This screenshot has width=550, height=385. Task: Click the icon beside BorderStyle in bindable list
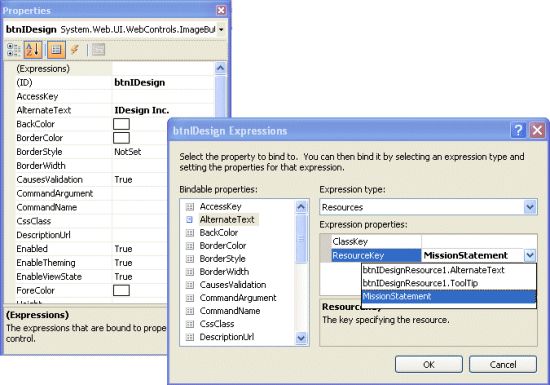pyautogui.click(x=189, y=259)
